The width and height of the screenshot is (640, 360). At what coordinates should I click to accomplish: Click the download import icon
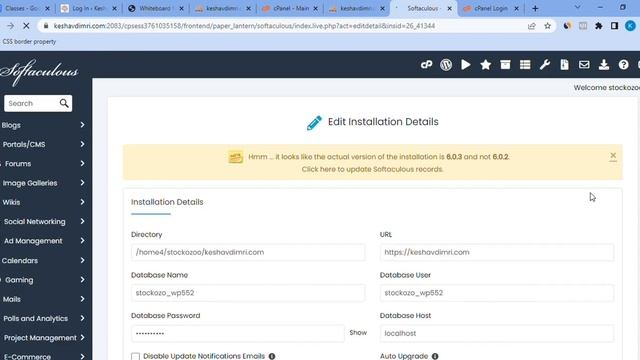(x=604, y=64)
